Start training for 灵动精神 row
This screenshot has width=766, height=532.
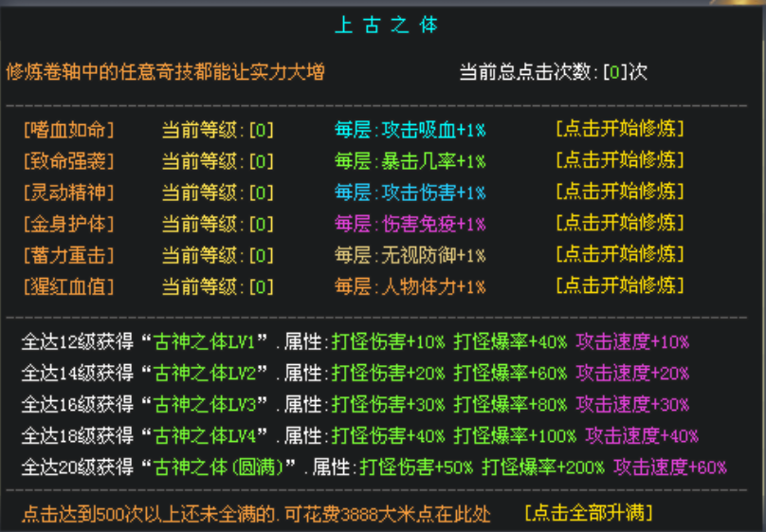(x=620, y=192)
